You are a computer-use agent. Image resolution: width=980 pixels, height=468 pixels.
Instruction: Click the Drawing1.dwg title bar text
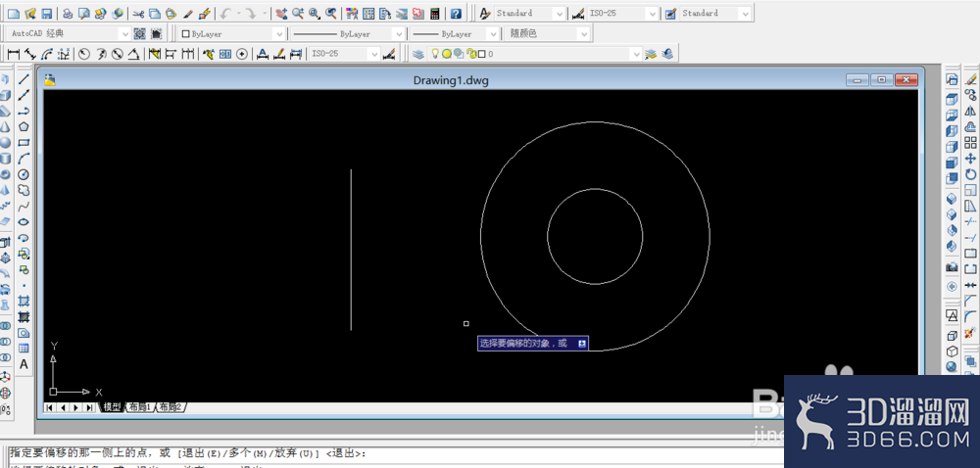pyautogui.click(x=451, y=80)
